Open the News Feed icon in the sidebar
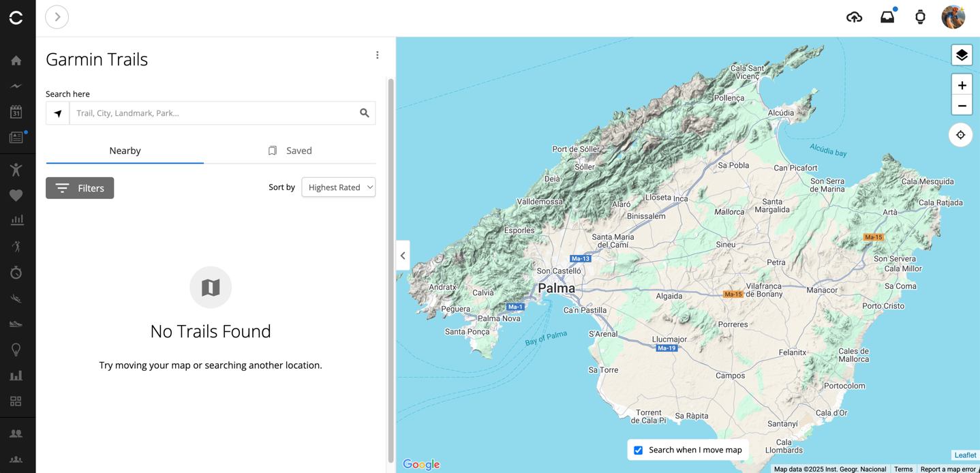This screenshot has width=980, height=473. pos(16,138)
